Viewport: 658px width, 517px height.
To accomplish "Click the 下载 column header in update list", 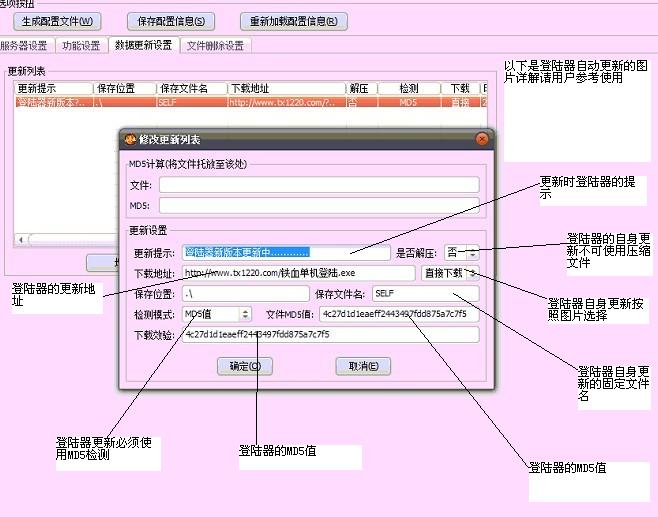I will click(460, 89).
